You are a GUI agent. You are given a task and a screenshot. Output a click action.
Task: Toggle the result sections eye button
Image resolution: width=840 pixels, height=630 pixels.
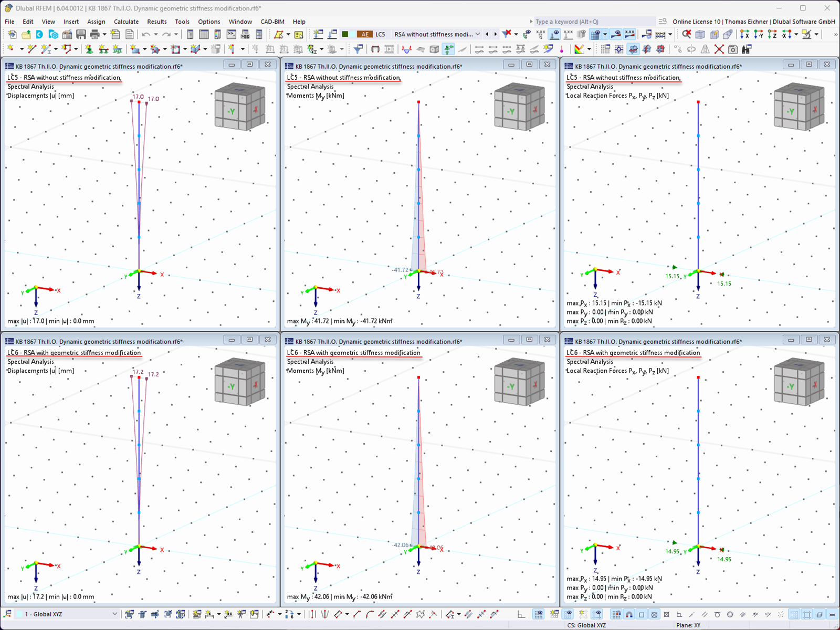coord(616,35)
